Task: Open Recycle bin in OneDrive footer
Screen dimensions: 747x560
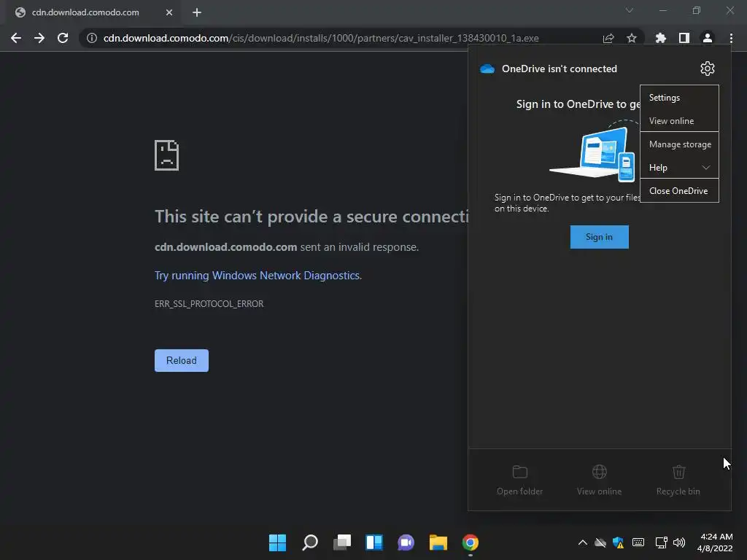Action: tap(678, 481)
